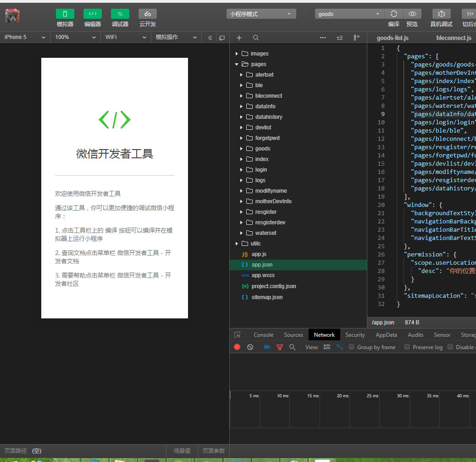Toggle the debugger (调试器) panel button

coord(120,14)
